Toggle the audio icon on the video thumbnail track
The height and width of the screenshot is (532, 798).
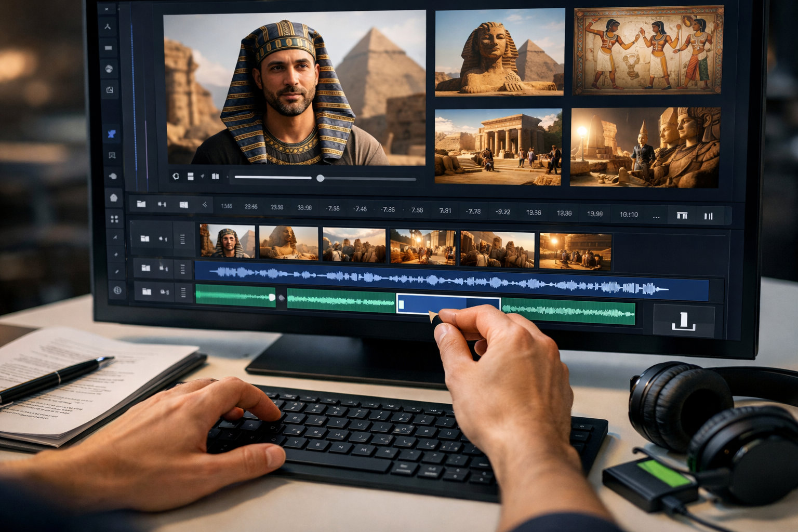[x=163, y=239]
